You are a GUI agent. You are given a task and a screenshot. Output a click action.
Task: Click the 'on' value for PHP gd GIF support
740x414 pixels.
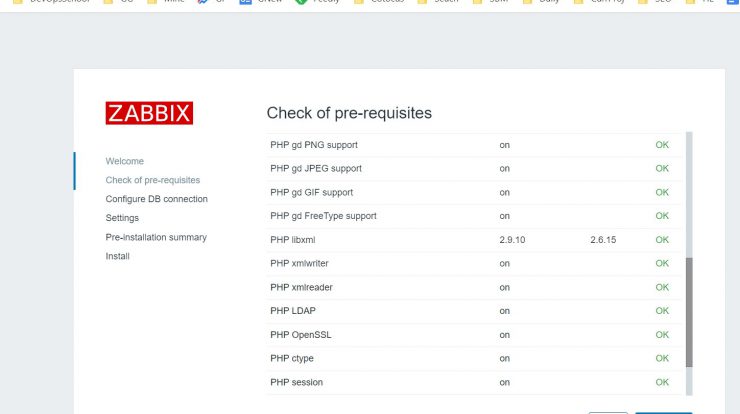click(505, 193)
